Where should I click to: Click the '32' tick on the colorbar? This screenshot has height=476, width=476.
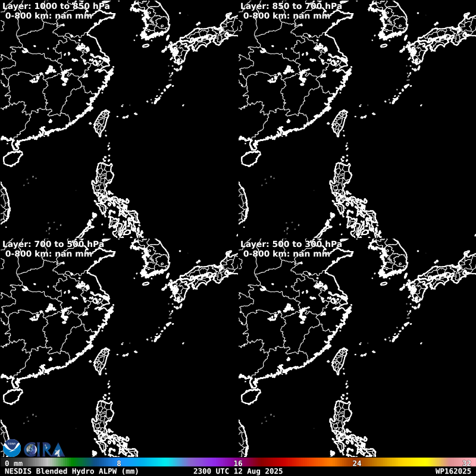[466, 464]
